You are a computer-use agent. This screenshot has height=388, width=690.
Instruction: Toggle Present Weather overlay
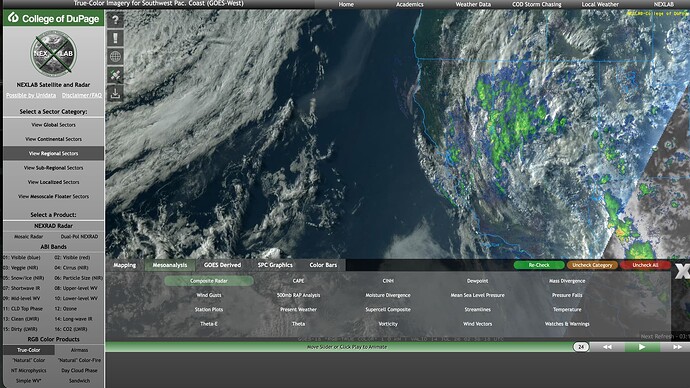(x=298, y=310)
